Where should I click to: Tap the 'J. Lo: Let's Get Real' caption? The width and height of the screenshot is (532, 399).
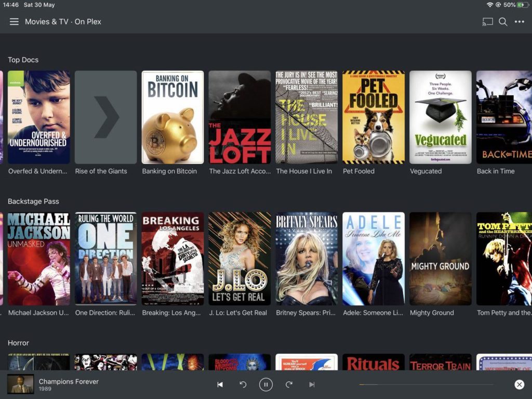238,313
